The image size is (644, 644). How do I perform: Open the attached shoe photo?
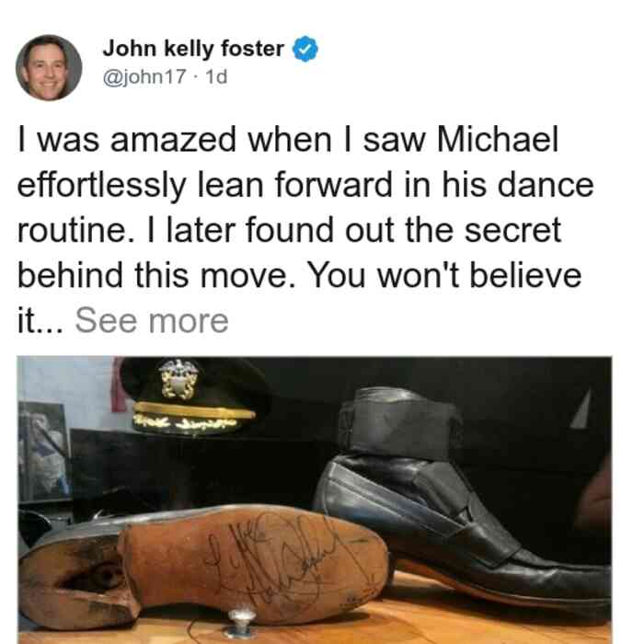pos(315,500)
